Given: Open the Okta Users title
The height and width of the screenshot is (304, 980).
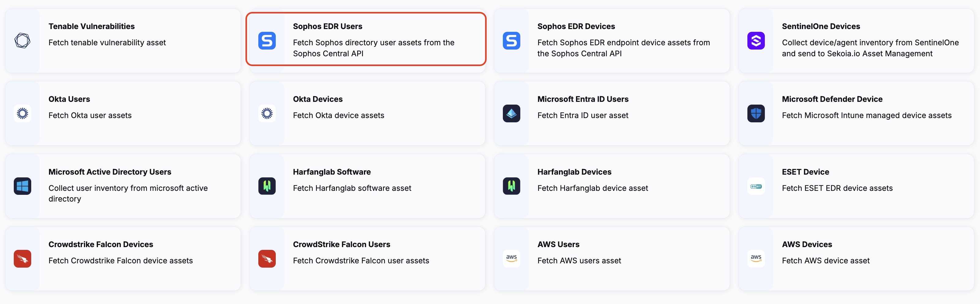Looking at the screenshot, I should [69, 99].
